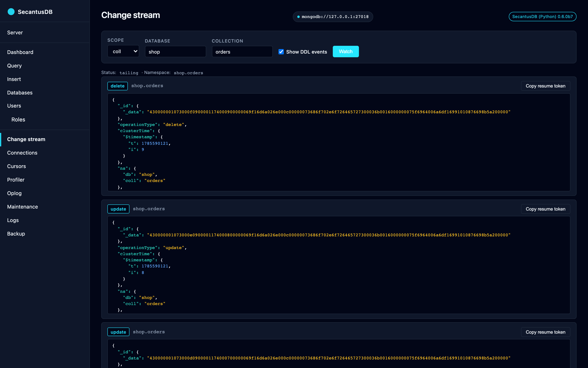588x368 pixels.
Task: Click the Change stream page heading
Action: (131, 15)
